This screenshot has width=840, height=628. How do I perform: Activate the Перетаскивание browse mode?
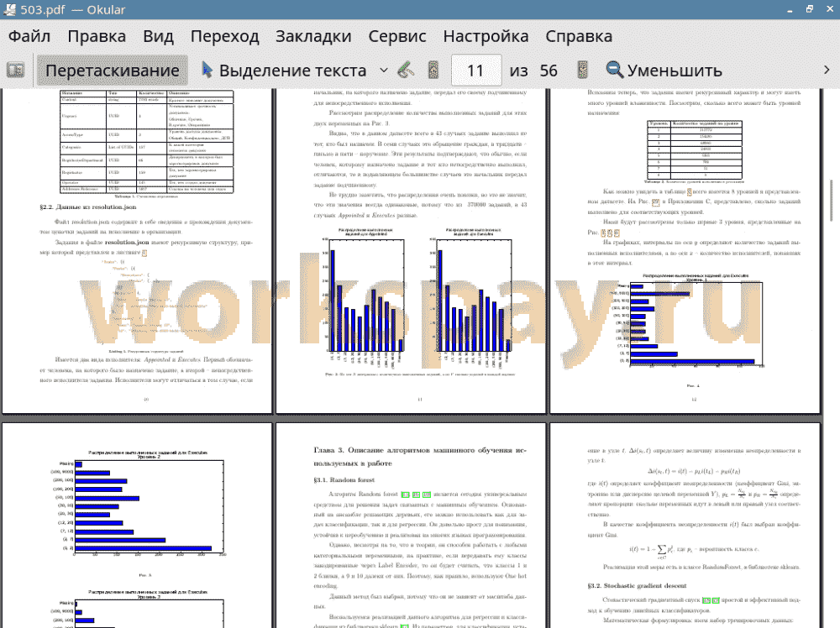click(x=113, y=71)
